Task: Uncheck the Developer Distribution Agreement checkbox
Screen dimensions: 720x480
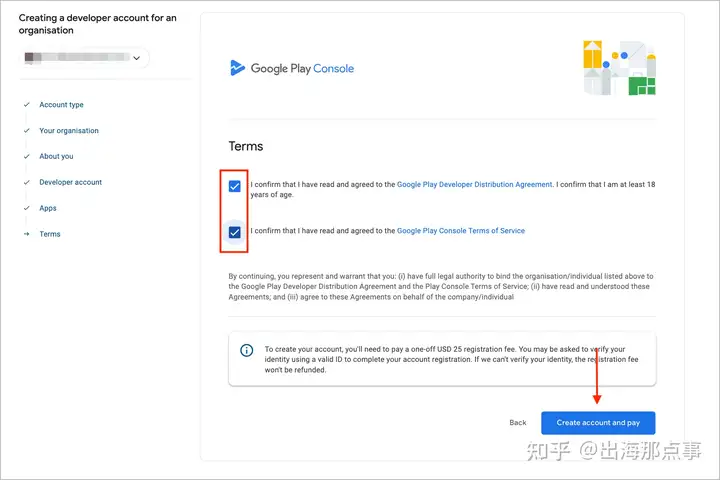Action: click(235, 186)
